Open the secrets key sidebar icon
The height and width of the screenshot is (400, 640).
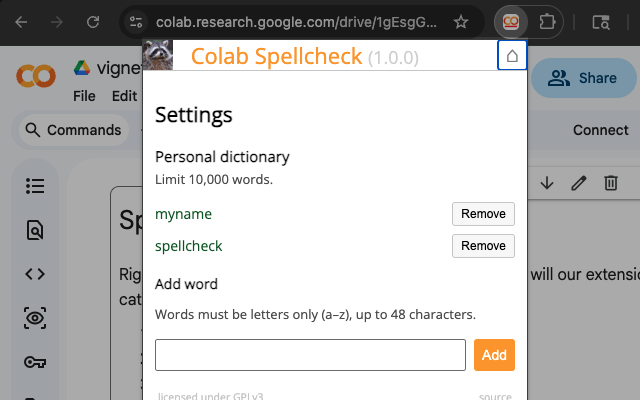click(x=35, y=362)
